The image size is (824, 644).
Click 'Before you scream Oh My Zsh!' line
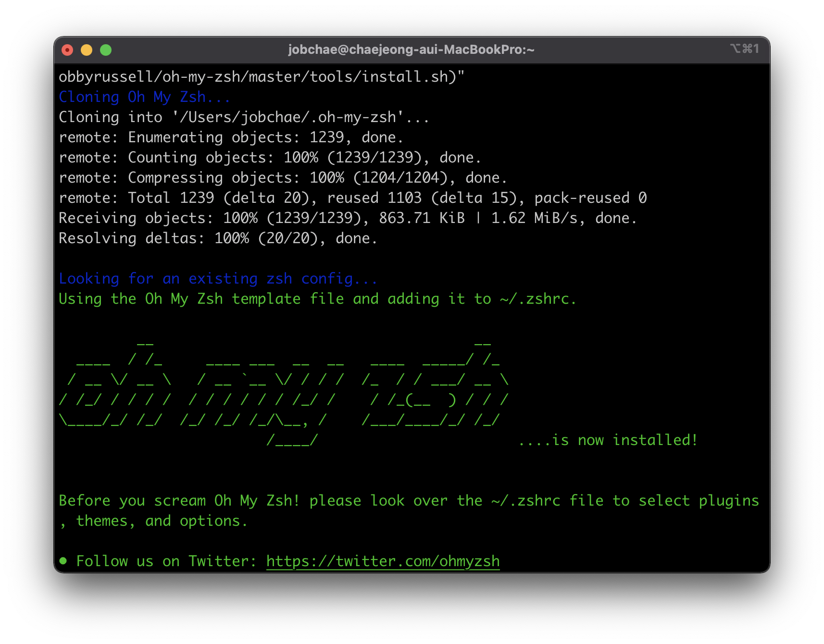coord(409,500)
